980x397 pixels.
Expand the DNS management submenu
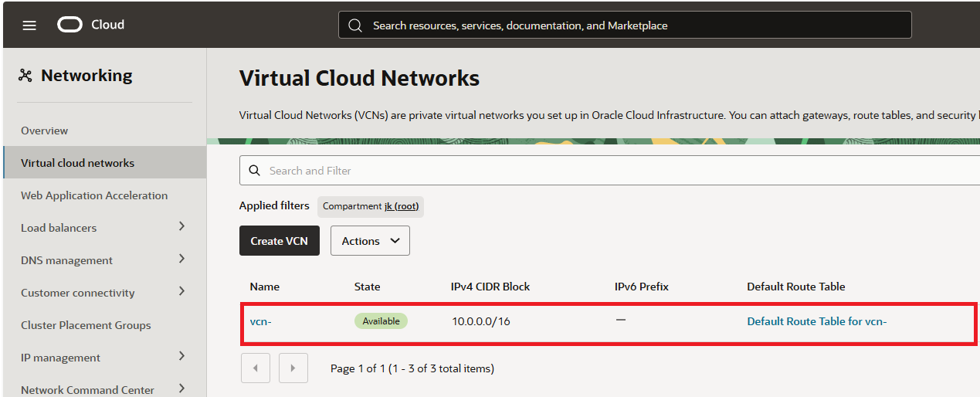(x=181, y=259)
